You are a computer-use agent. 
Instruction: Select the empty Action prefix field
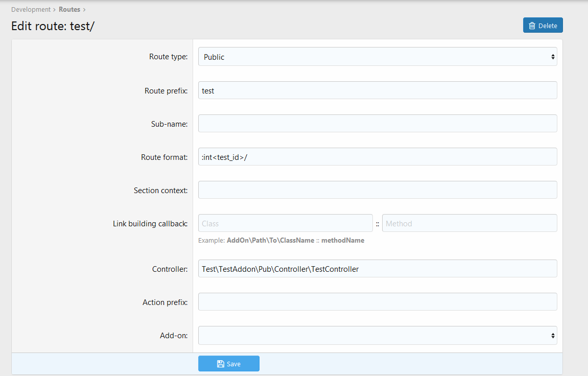[x=377, y=302]
